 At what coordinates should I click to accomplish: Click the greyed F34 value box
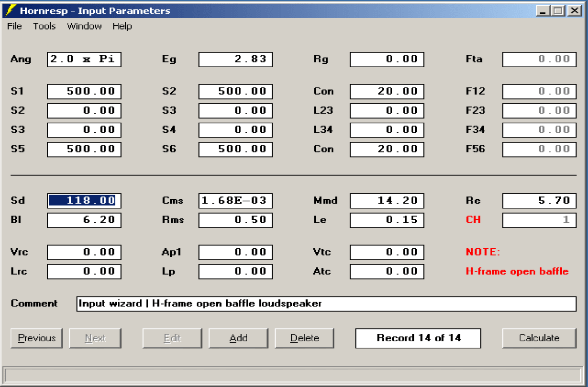click(539, 130)
